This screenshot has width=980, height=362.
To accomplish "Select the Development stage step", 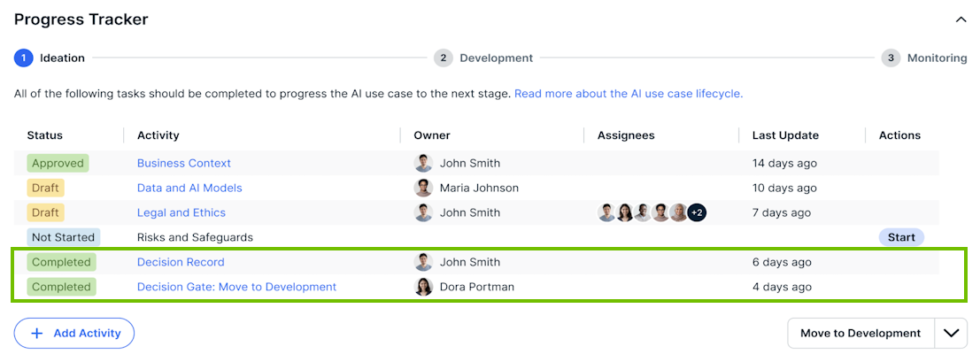I will [484, 58].
